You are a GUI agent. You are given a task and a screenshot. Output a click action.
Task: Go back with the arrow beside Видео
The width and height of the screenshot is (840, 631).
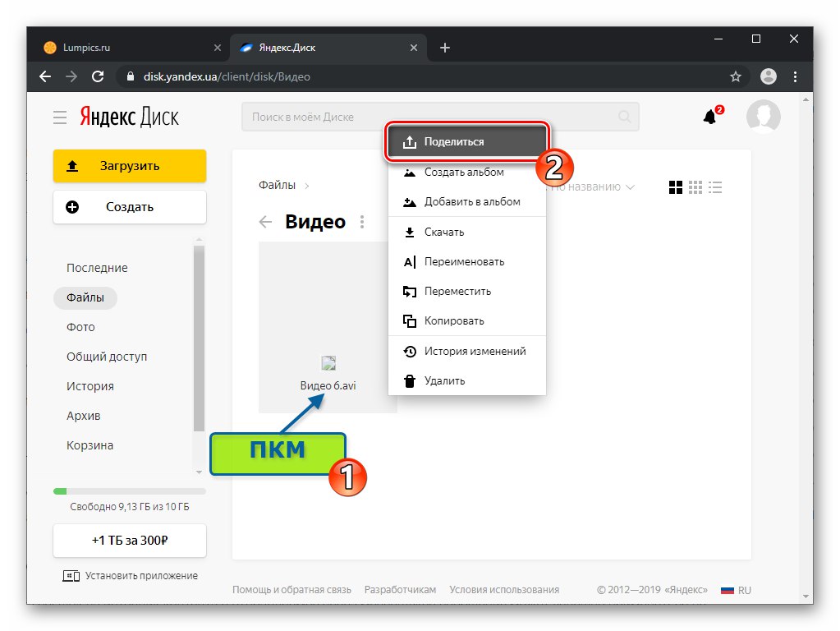click(x=265, y=222)
